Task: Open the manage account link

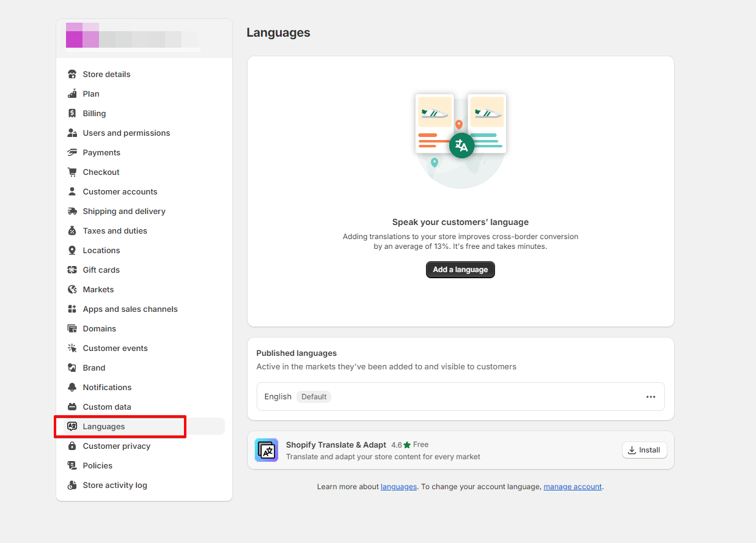Action: [x=573, y=487]
